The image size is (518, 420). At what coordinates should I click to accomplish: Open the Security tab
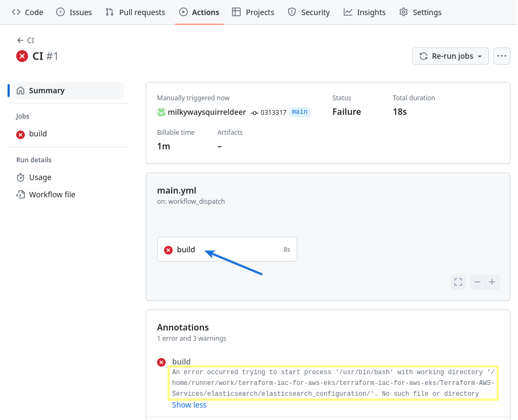coord(309,12)
